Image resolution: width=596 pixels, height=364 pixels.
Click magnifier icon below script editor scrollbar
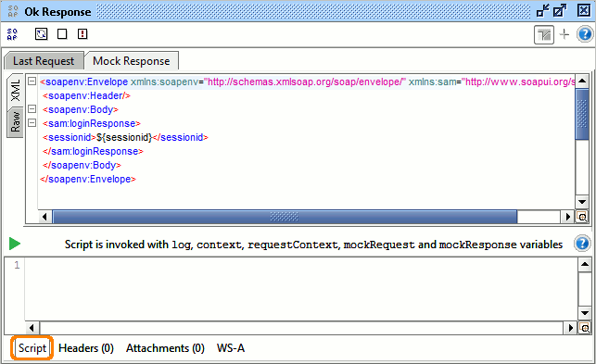[x=585, y=328]
